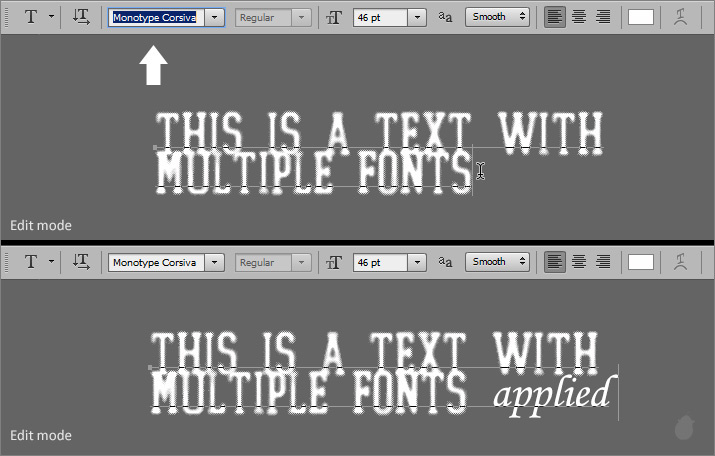The width and height of the screenshot is (715, 456).
Task: Click the text color swatch in top bar
Action: coord(641,17)
